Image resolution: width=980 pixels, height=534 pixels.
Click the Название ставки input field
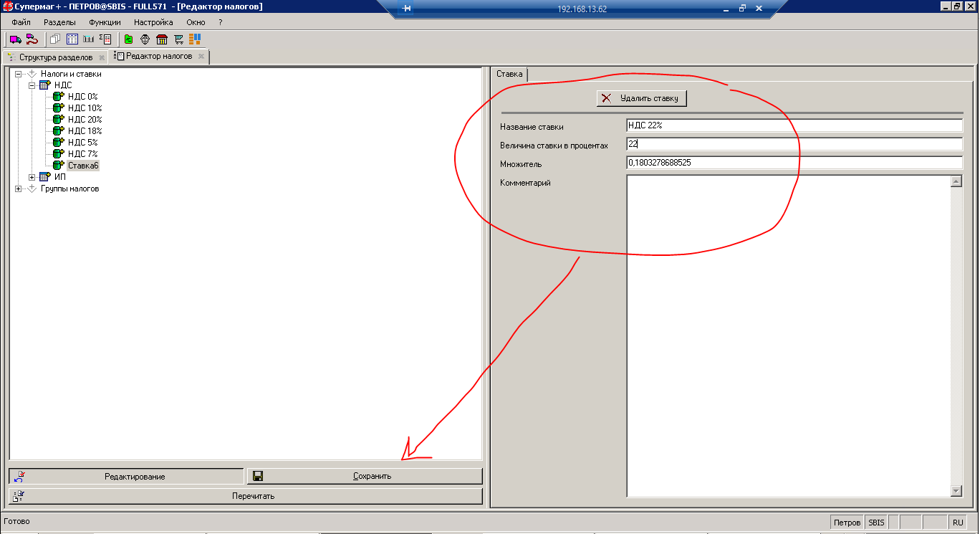coord(794,126)
